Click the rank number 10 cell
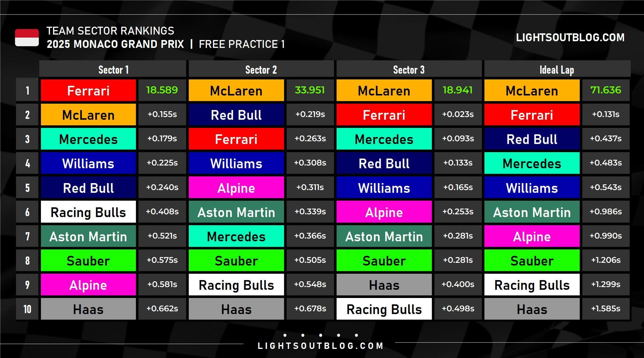The width and height of the screenshot is (644, 358). pyautogui.click(x=27, y=309)
